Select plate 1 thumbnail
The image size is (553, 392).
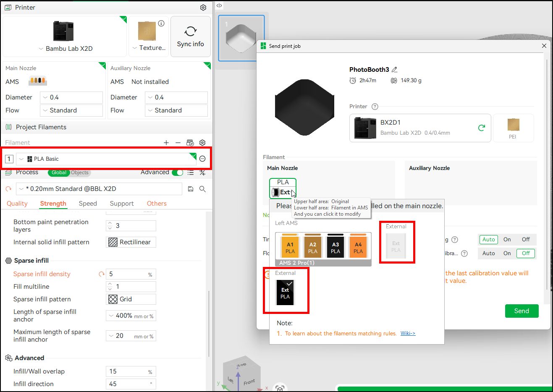coord(241,38)
